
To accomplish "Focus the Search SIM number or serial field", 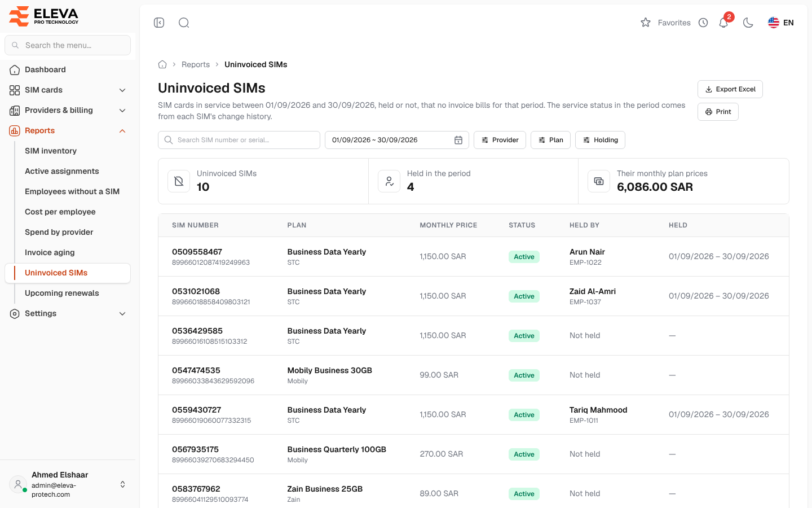I will click(x=239, y=140).
